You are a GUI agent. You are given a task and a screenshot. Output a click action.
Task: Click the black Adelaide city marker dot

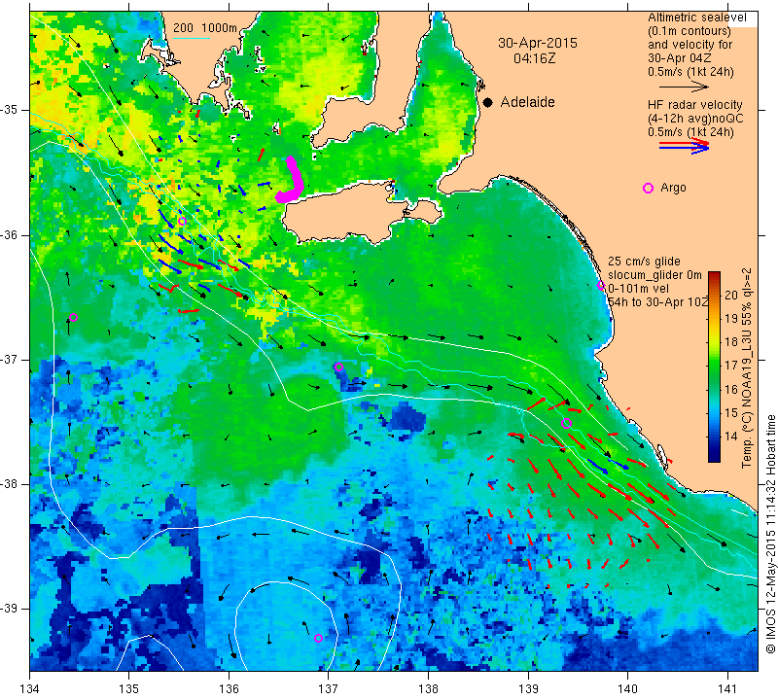488,102
